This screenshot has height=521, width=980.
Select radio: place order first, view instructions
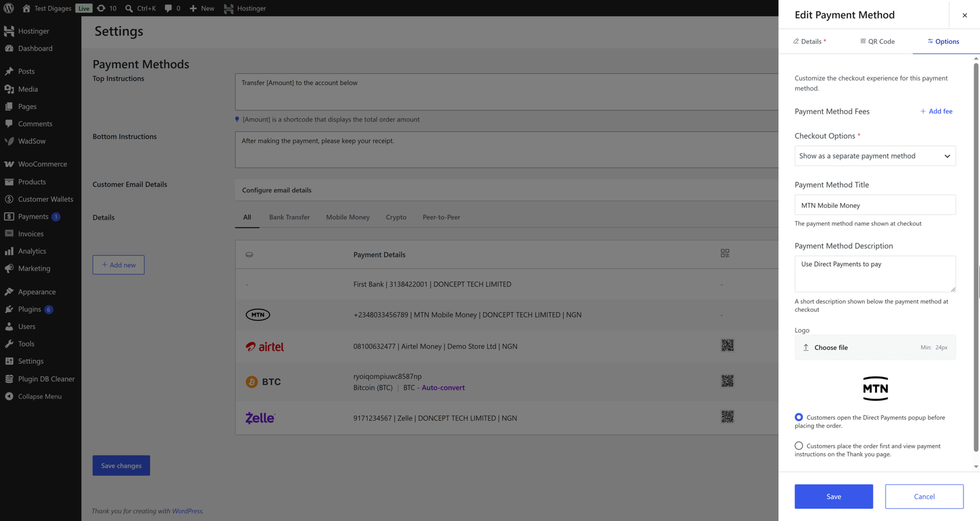799,446
